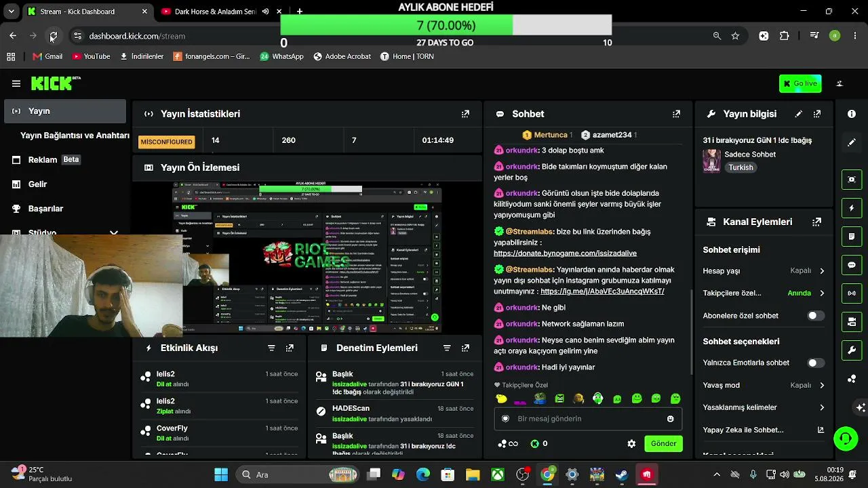Open the browser extensions puzzle icon

click(785, 36)
